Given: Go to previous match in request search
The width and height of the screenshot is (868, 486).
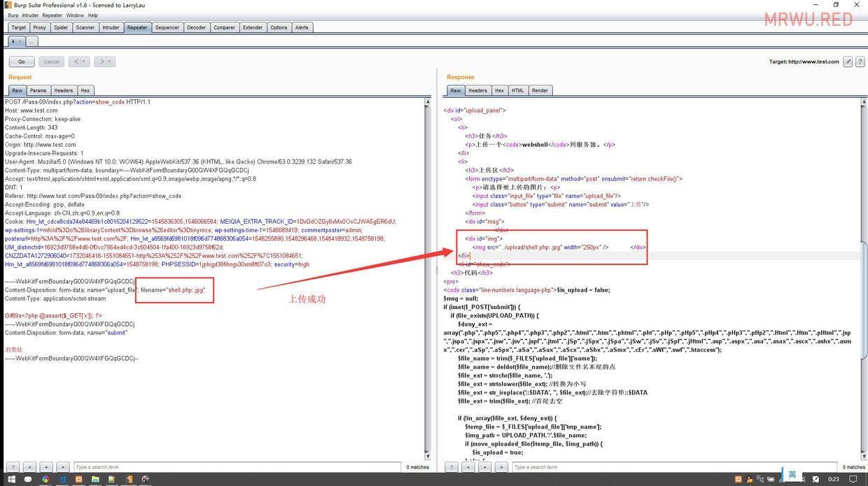Looking at the screenshot, I should [29, 467].
